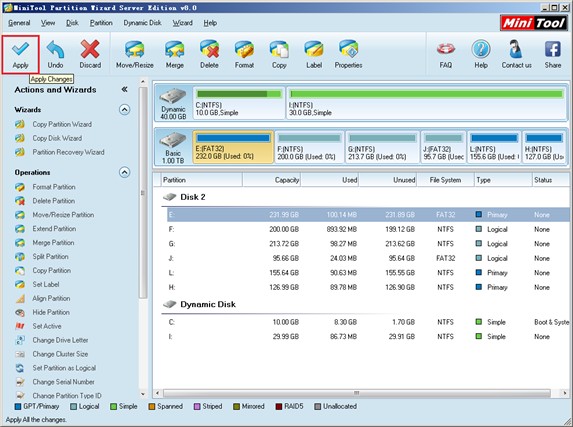Select the F: partition row

coord(368,229)
